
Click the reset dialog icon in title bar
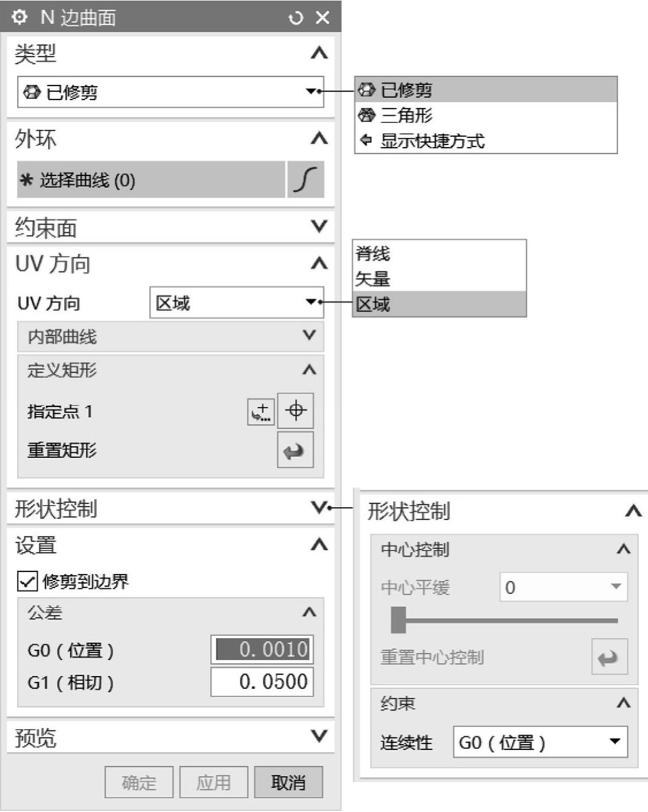(x=296, y=18)
